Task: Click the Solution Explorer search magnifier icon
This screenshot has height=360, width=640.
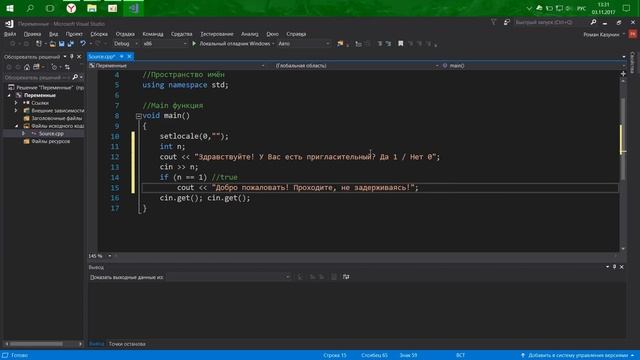Action: [75, 77]
